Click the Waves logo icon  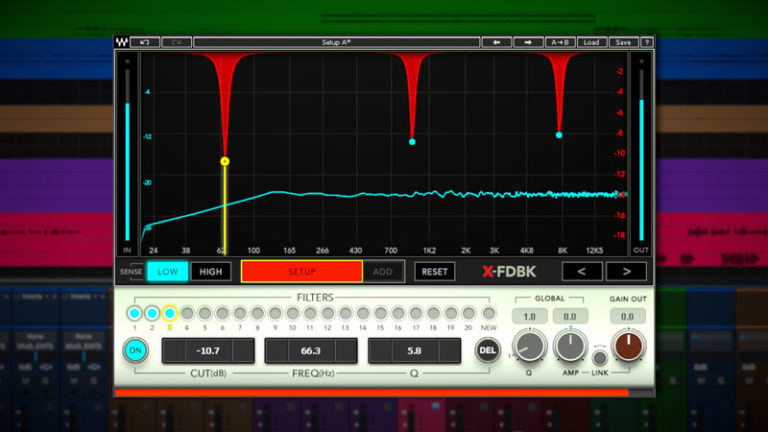pyautogui.click(x=122, y=43)
